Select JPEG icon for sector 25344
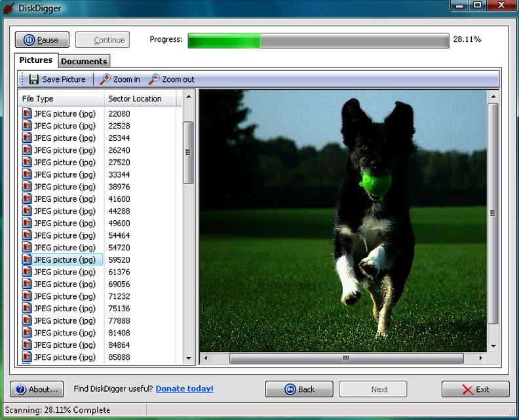 pyautogui.click(x=27, y=138)
